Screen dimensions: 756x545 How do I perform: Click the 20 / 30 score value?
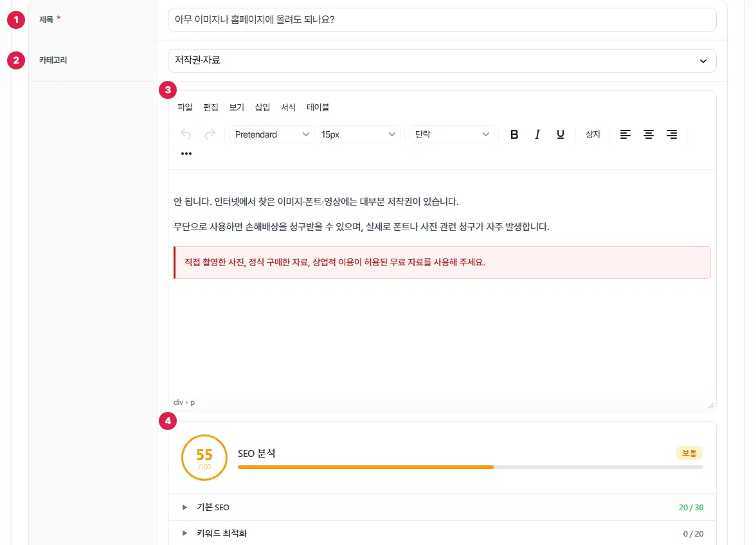691,508
